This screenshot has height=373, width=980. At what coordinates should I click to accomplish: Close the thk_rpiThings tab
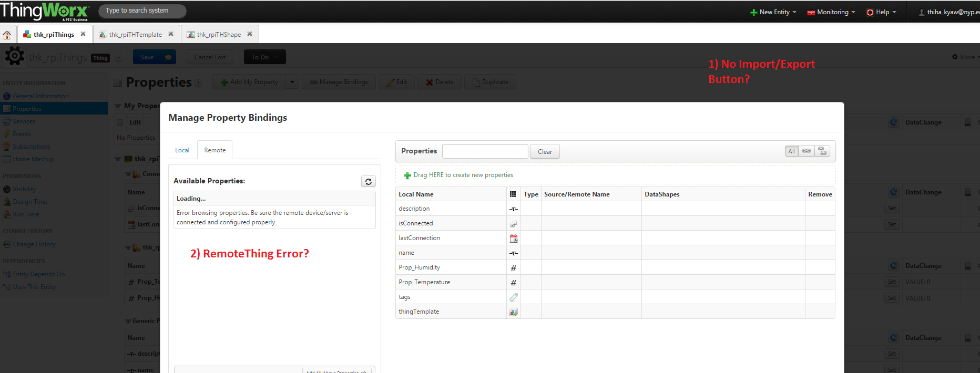(83, 34)
